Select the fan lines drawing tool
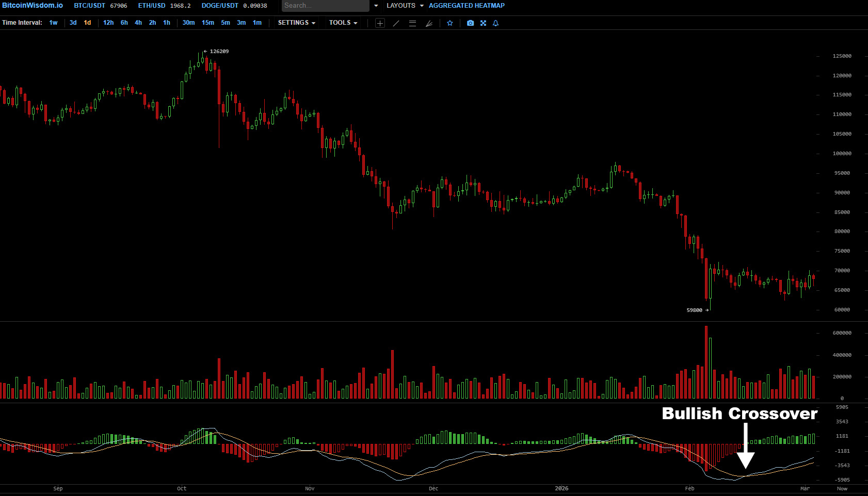Viewport: 868px width, 496px height. click(429, 23)
